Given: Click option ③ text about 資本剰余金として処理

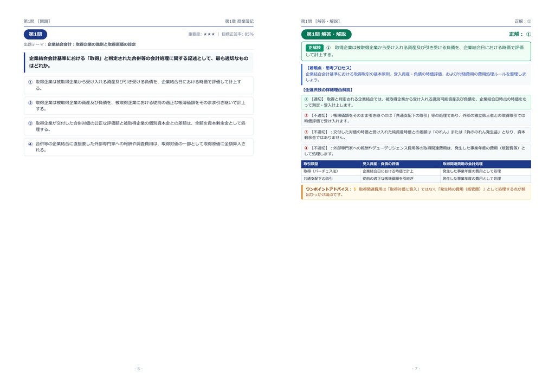Looking at the screenshot, I should coord(140,126).
